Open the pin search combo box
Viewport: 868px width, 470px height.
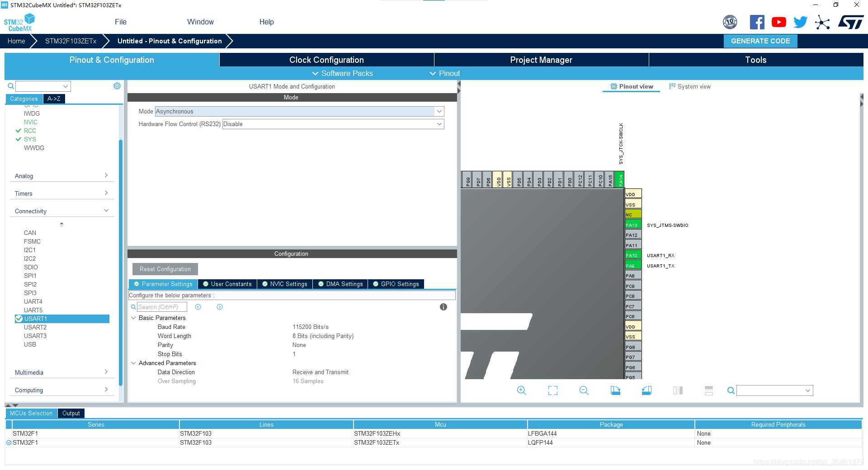point(774,390)
